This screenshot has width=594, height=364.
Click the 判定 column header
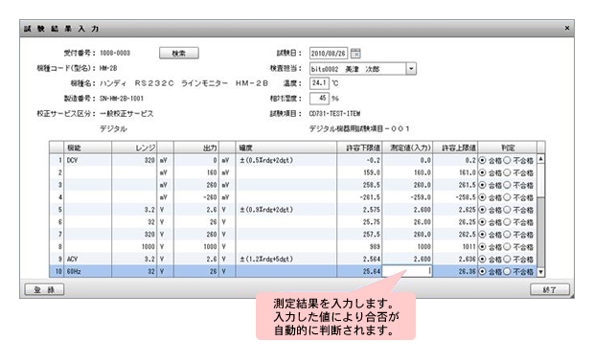(x=507, y=148)
